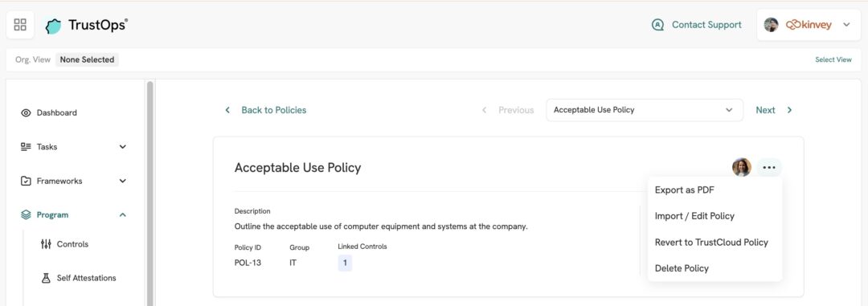Go to Next policy
The image size is (868, 306).
[766, 110]
